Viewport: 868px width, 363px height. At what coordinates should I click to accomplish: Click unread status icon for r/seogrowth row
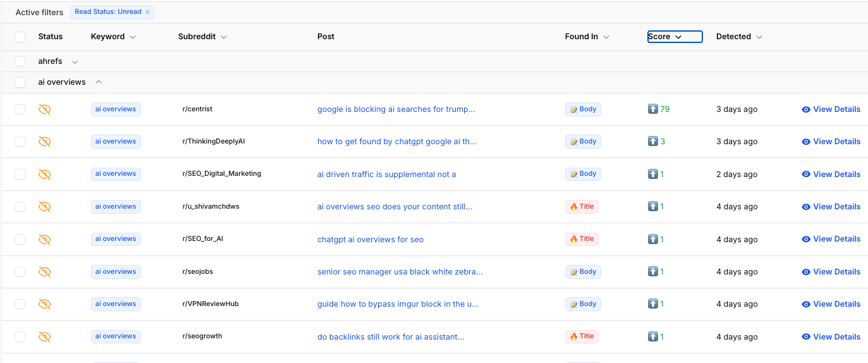44,337
